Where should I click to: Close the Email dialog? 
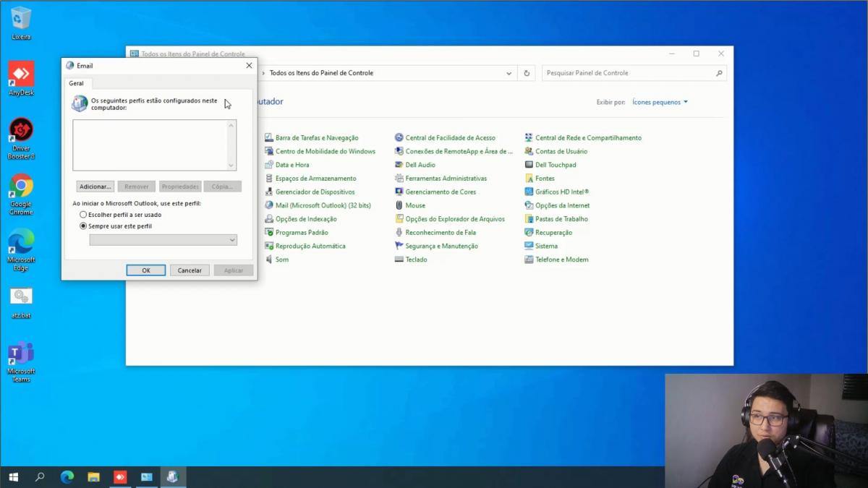click(x=249, y=65)
